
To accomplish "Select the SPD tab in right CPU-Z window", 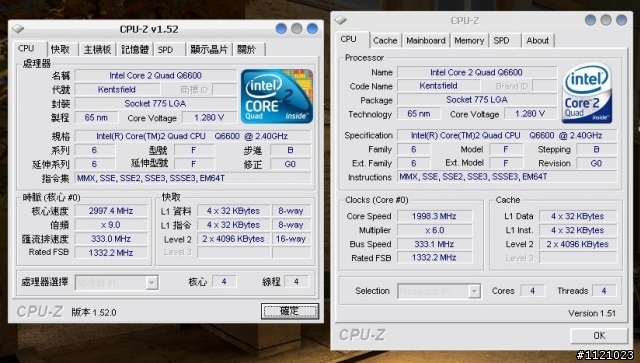I will [x=501, y=40].
